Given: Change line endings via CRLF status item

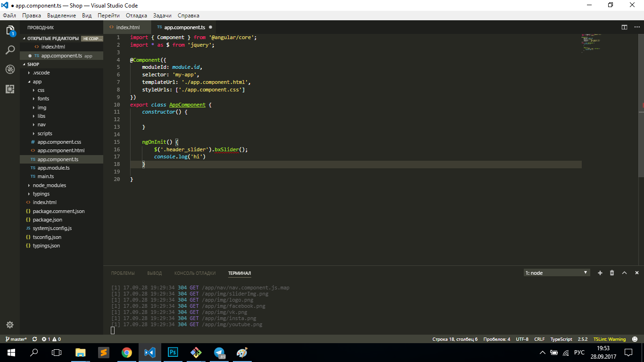Looking at the screenshot, I should pyautogui.click(x=539, y=339).
